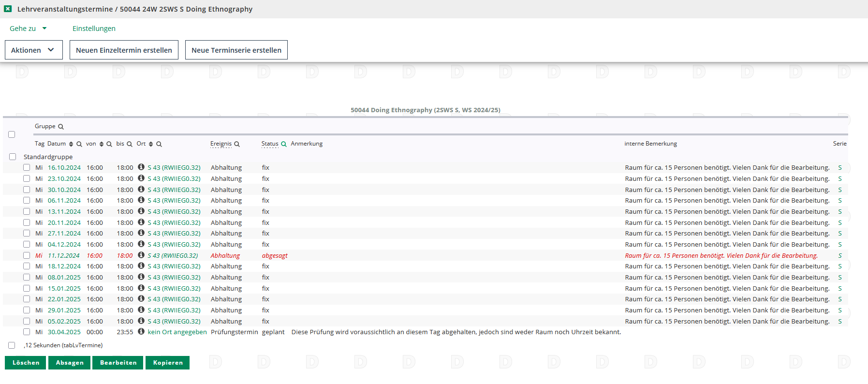868x384 pixels.
Task: Click the green Status filter icon
Action: pyautogui.click(x=284, y=144)
